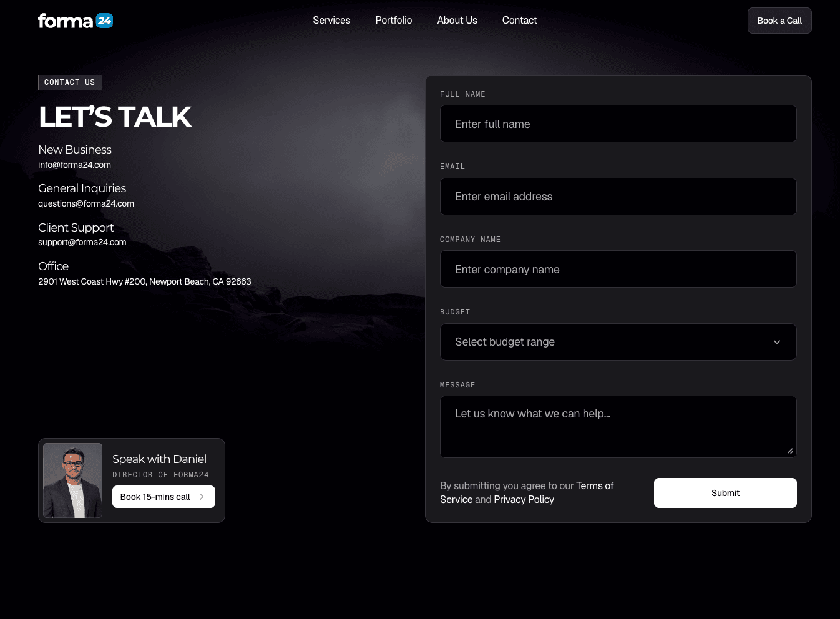This screenshot has width=840, height=619.
Task: Click the Book 15-mins call button
Action: tap(164, 497)
